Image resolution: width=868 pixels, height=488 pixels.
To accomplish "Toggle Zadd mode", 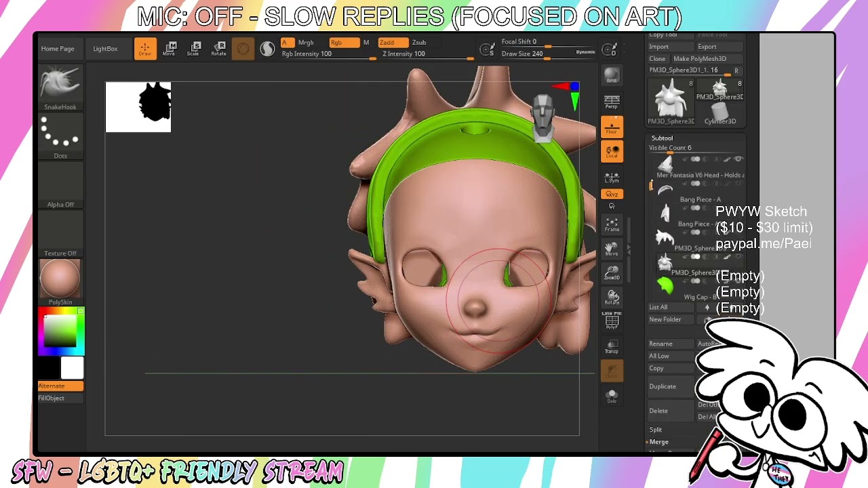I will coord(394,42).
